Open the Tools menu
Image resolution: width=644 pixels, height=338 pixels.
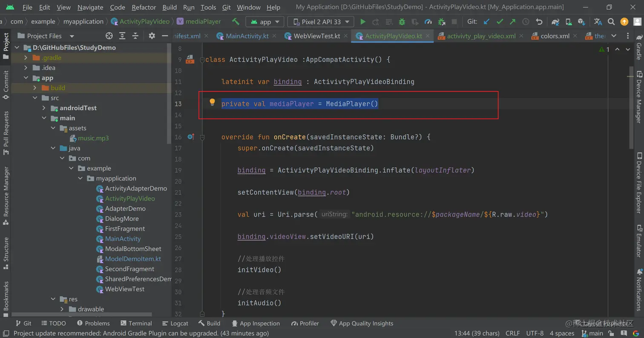click(208, 7)
